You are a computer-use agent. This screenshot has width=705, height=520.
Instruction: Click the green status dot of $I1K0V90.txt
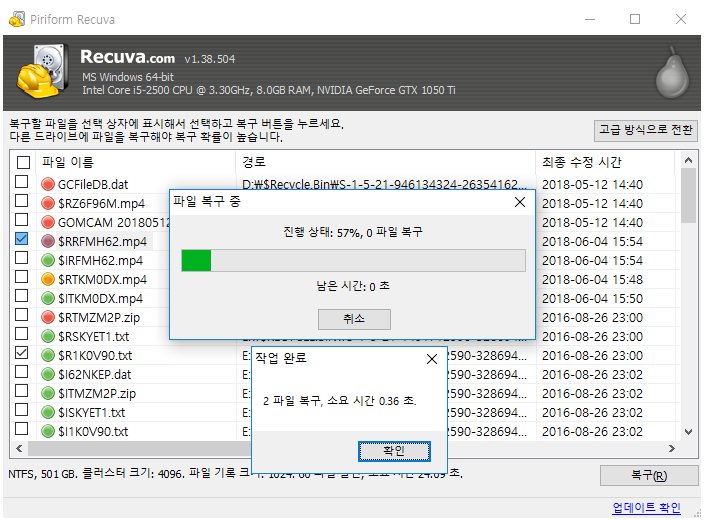pyautogui.click(x=48, y=431)
